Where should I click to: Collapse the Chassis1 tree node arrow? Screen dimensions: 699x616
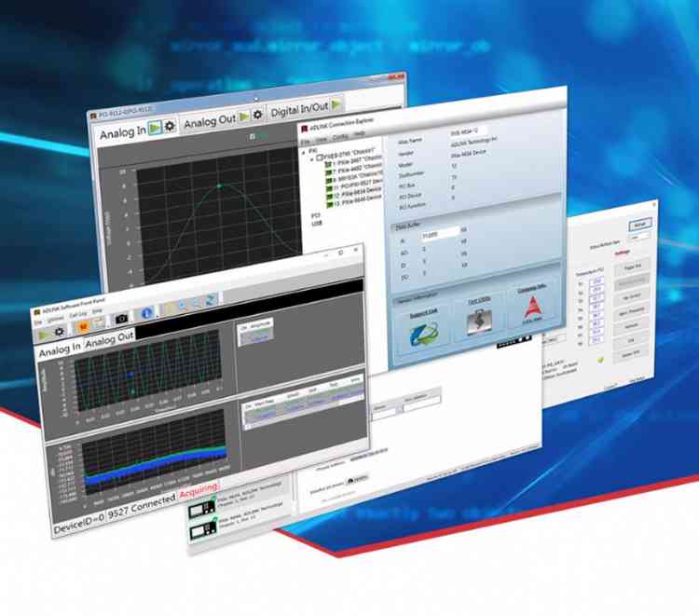pos(311,159)
